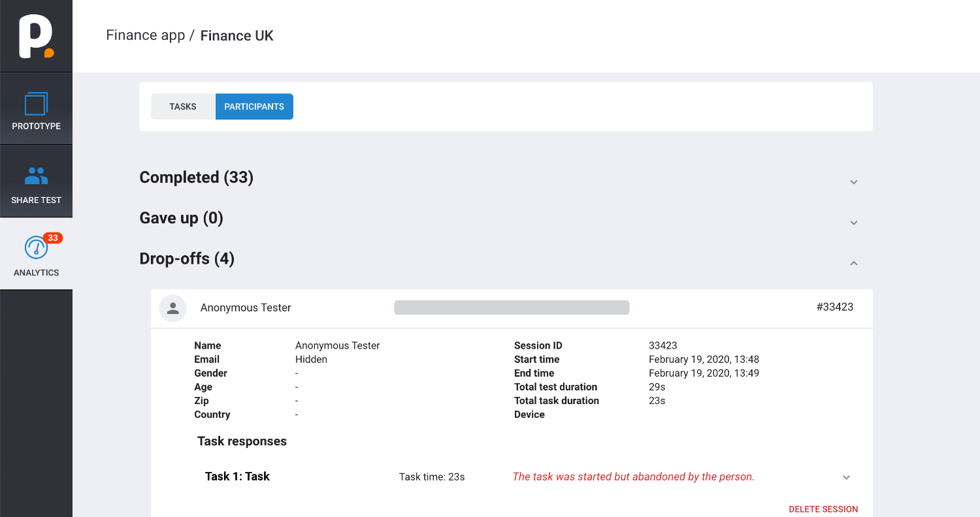Click the grey session progress bar

coord(512,307)
